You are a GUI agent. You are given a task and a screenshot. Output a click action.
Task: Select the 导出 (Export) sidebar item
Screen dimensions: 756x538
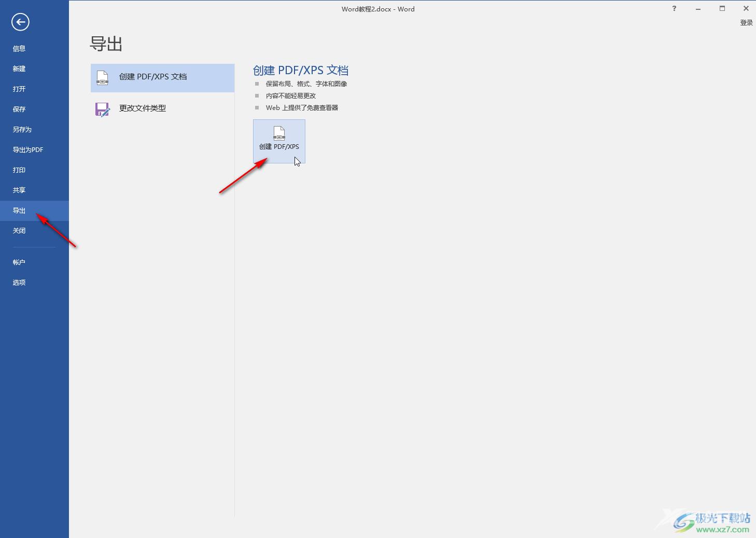click(x=34, y=211)
